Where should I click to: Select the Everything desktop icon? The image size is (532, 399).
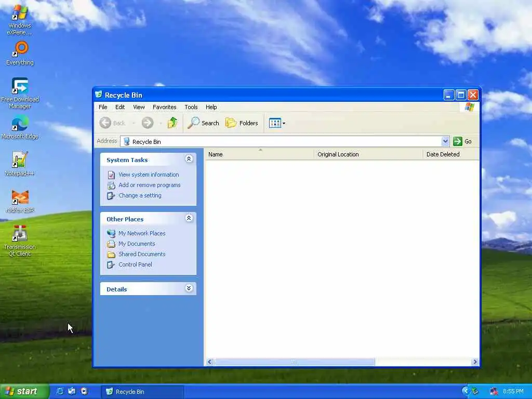(x=20, y=54)
